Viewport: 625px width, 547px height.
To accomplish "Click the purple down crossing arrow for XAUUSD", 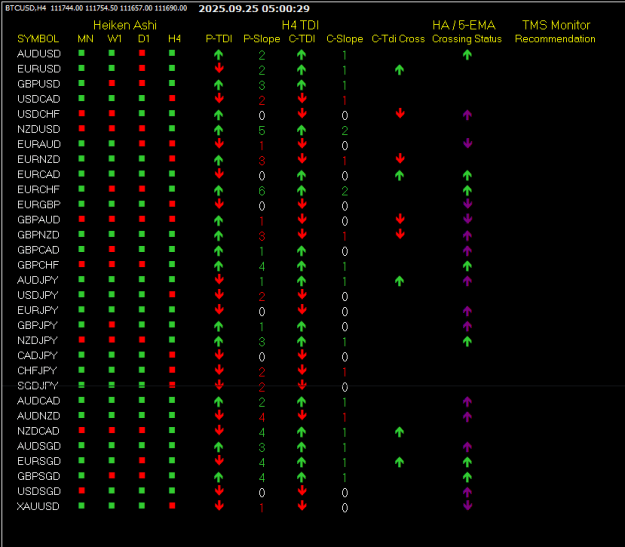I will 468,506.
